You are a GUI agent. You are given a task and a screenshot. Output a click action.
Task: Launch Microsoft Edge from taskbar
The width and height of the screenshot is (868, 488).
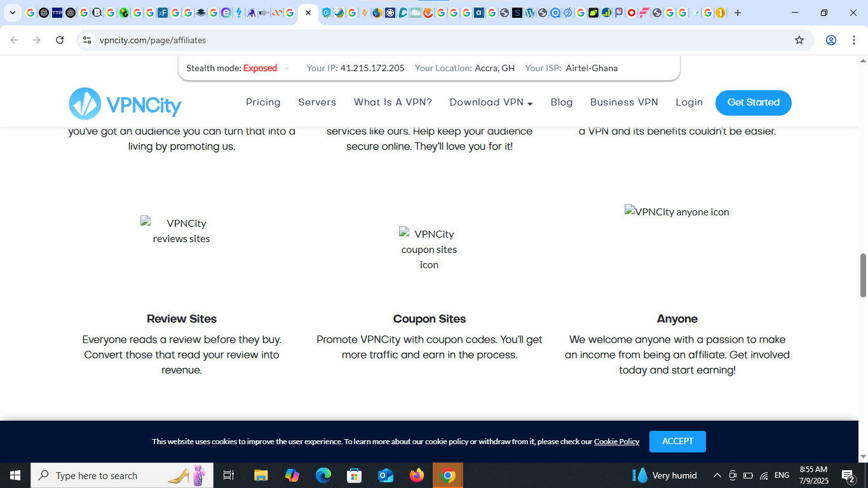323,475
